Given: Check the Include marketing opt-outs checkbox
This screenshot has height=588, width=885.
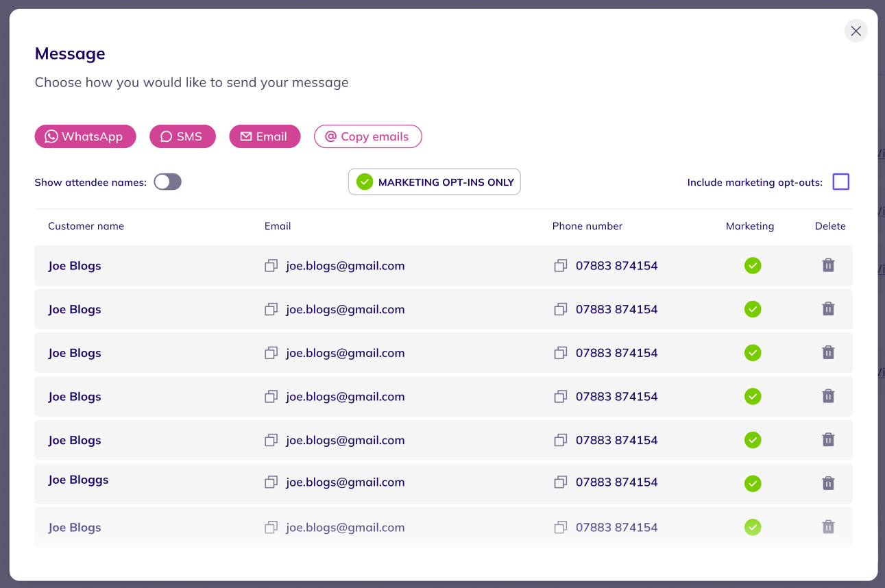Looking at the screenshot, I should [x=840, y=182].
